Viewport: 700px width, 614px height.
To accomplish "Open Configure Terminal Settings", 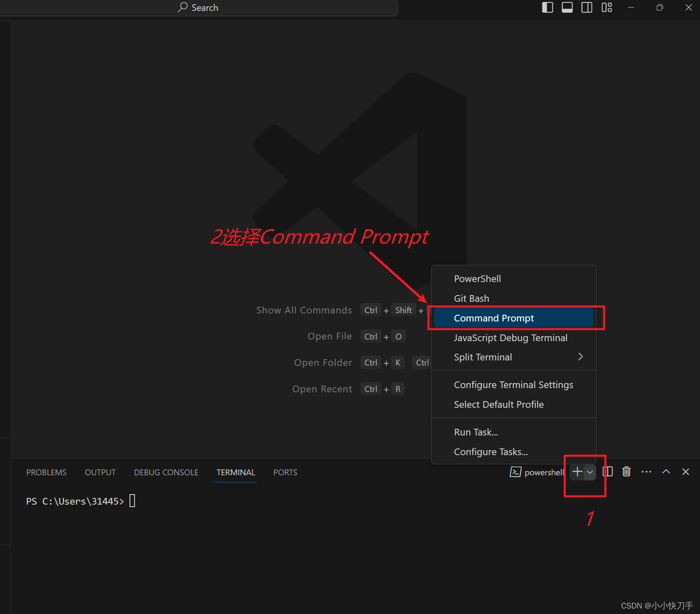I will 513,385.
